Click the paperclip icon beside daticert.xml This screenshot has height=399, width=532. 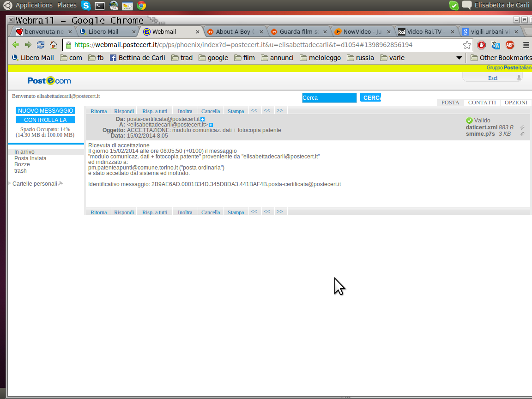(522, 127)
